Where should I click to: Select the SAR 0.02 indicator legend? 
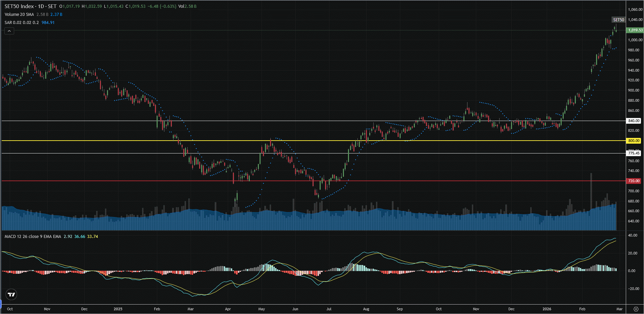(22, 23)
